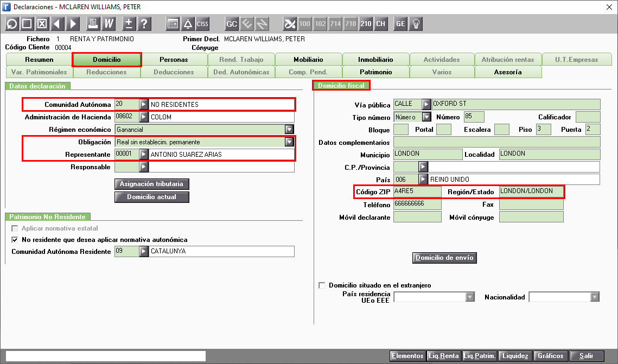This screenshot has width=618, height=364.
Task: Open the Administración de Hacienda lookup arrow
Action: point(143,117)
